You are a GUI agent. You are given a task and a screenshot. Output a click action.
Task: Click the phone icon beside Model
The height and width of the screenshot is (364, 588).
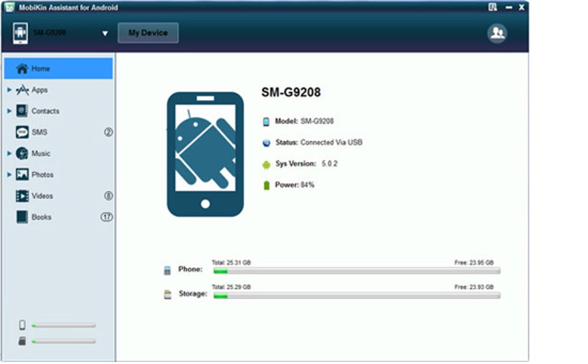click(266, 122)
